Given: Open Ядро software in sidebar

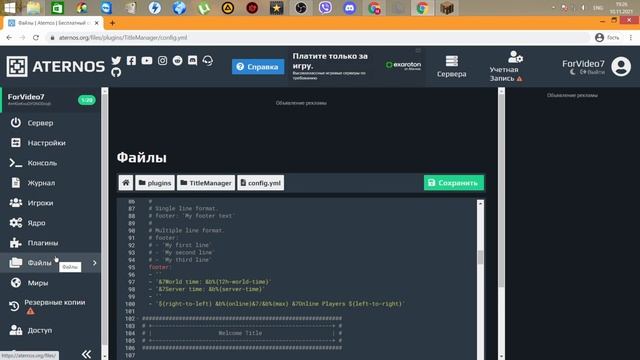Looking at the screenshot, I should click(x=50, y=223).
